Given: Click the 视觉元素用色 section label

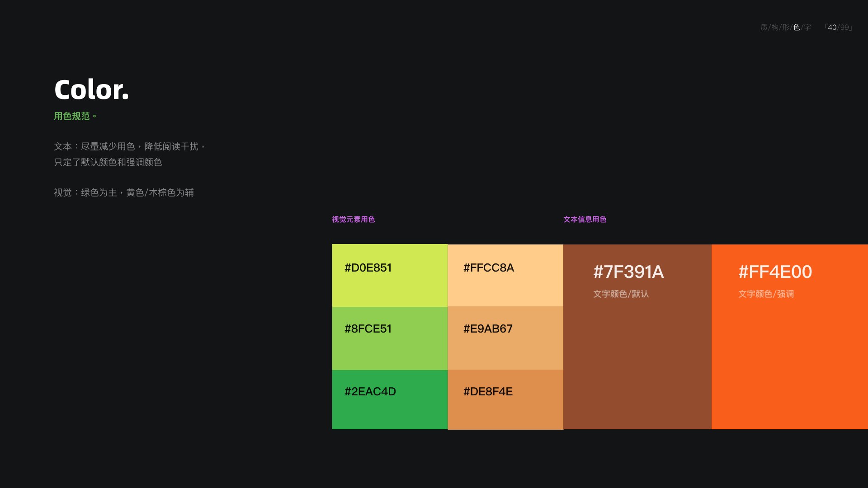Looking at the screenshot, I should [x=353, y=219].
